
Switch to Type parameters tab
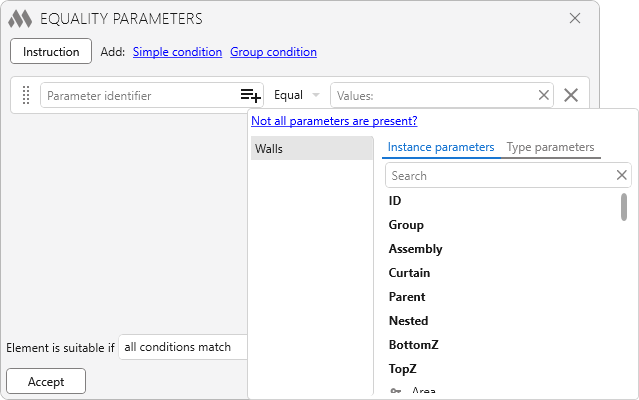550,147
